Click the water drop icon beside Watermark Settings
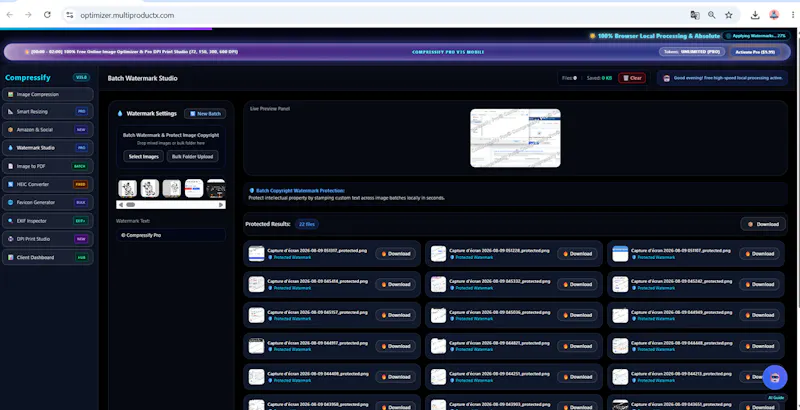 120,114
